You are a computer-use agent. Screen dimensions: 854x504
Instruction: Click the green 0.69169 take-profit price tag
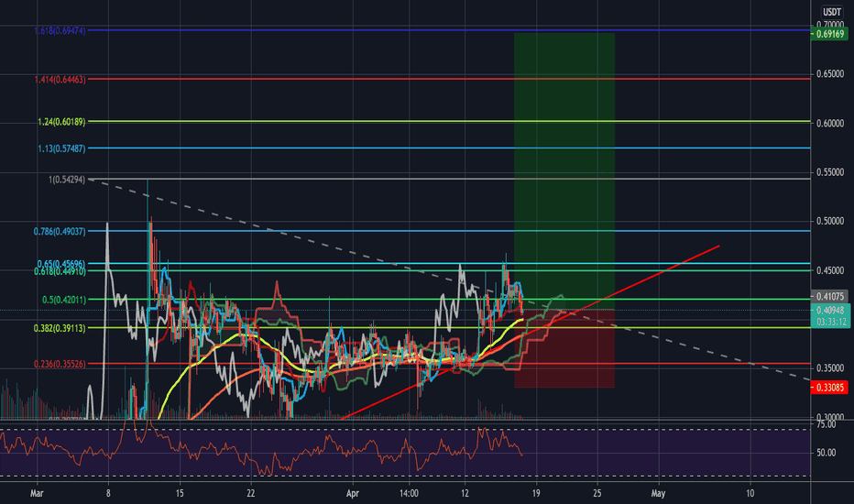coord(830,34)
